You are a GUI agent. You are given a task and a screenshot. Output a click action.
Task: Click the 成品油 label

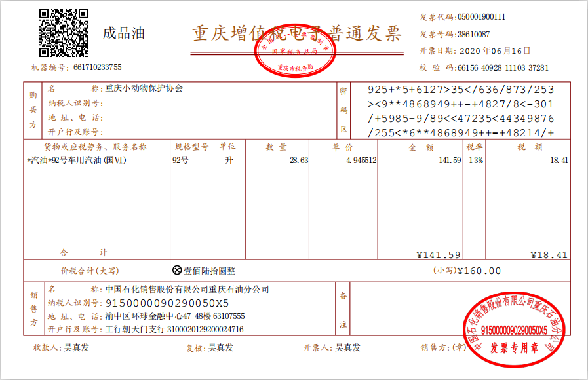pos(124,33)
